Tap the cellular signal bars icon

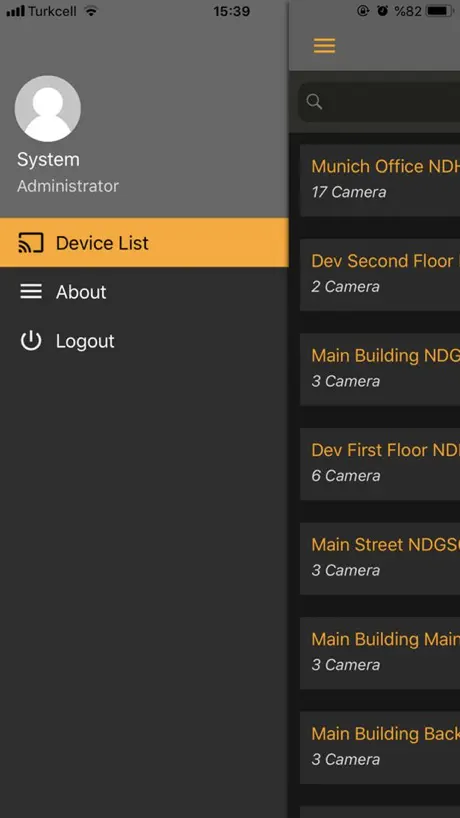click(x=15, y=11)
